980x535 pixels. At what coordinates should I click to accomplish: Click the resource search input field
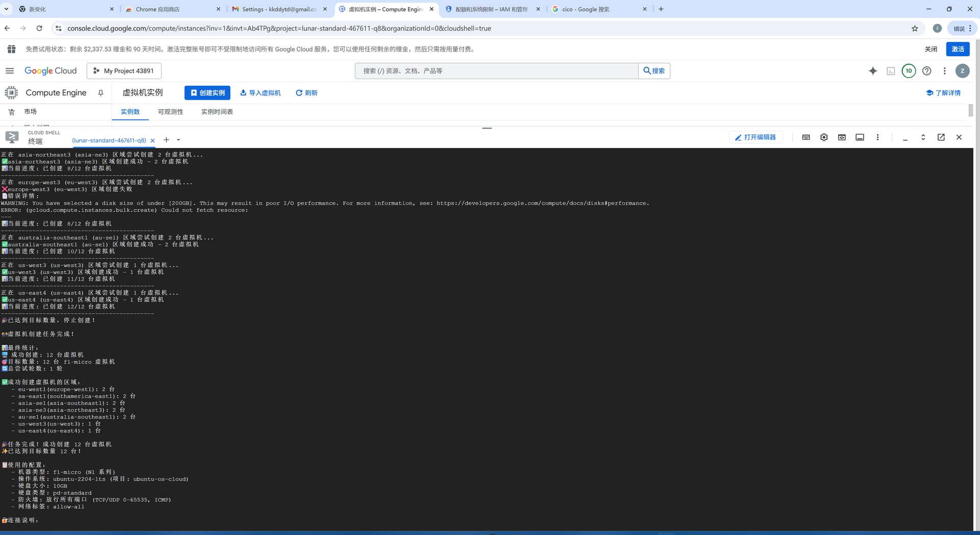[x=496, y=71]
